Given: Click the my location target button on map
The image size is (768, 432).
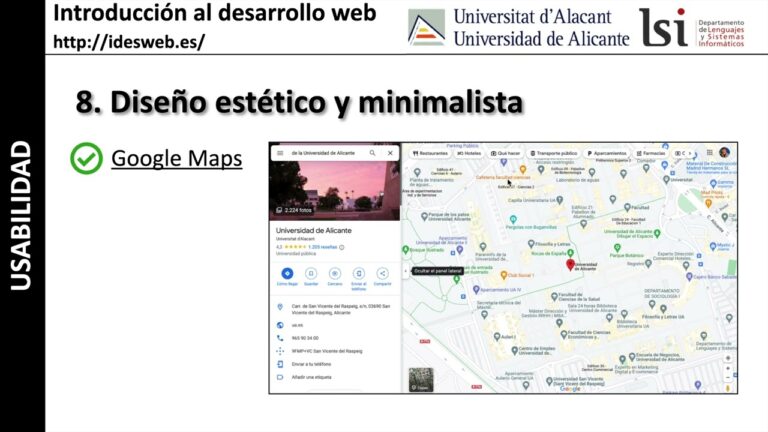Looking at the screenshot, I should coord(728,358).
